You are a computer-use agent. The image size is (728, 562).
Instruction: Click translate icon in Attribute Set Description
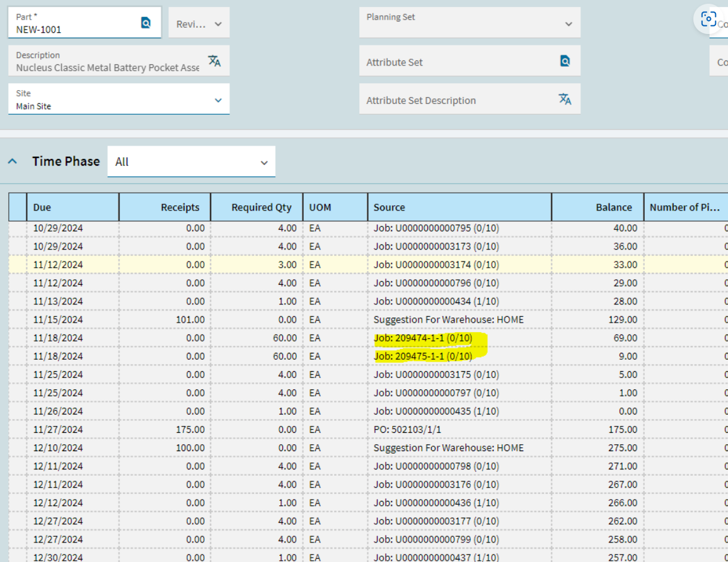click(565, 99)
